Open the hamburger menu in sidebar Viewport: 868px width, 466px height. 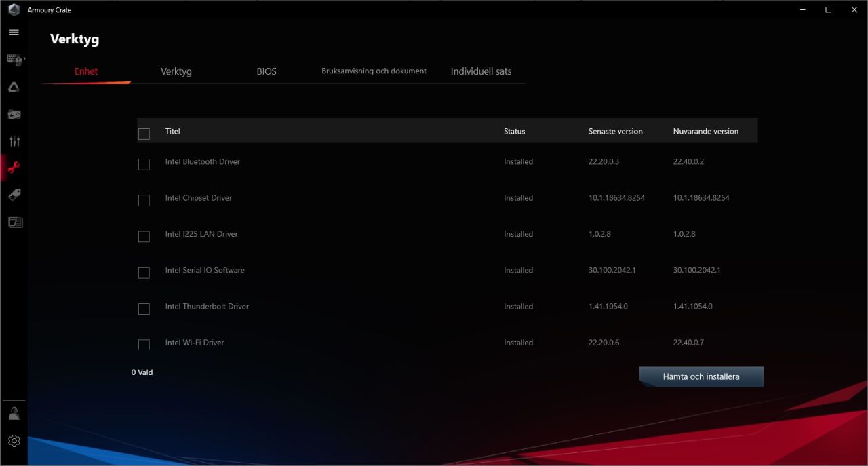click(x=14, y=32)
